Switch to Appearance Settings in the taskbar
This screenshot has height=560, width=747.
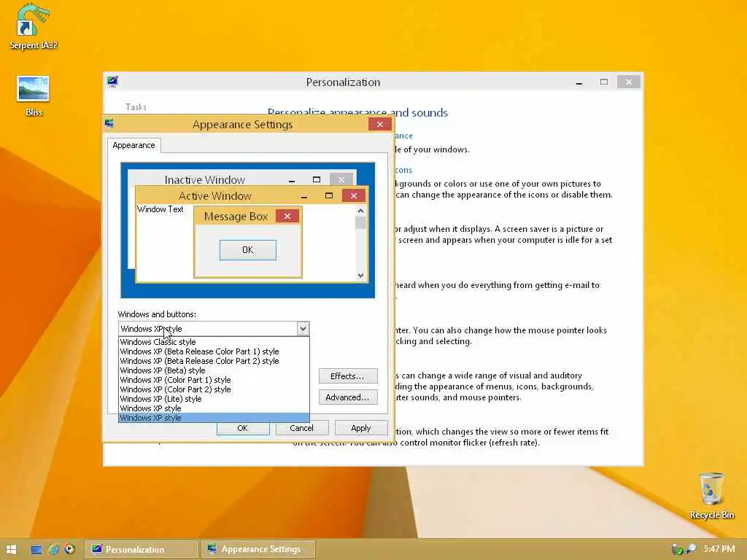coord(258,549)
